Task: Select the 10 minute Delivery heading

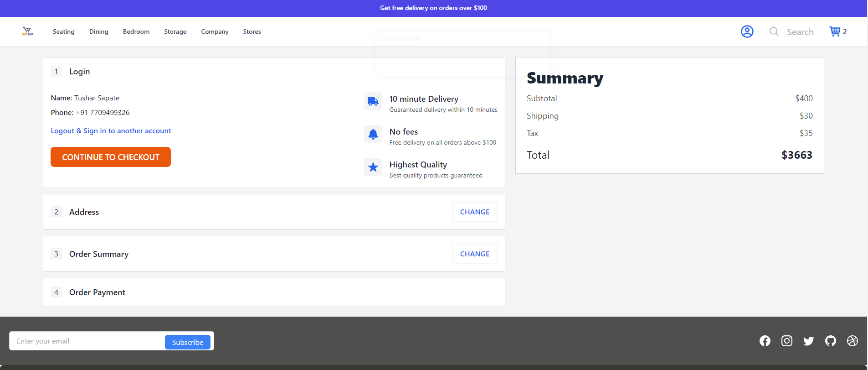Action: coord(424,99)
